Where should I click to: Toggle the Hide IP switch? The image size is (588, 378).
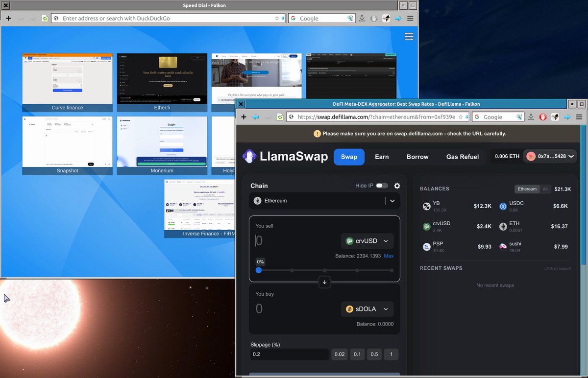382,186
